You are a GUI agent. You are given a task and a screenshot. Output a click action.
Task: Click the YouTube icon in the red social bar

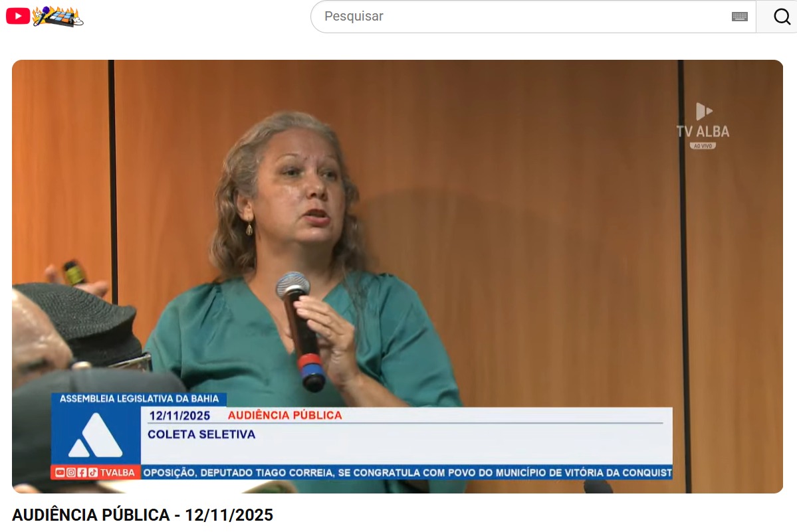pos(60,473)
